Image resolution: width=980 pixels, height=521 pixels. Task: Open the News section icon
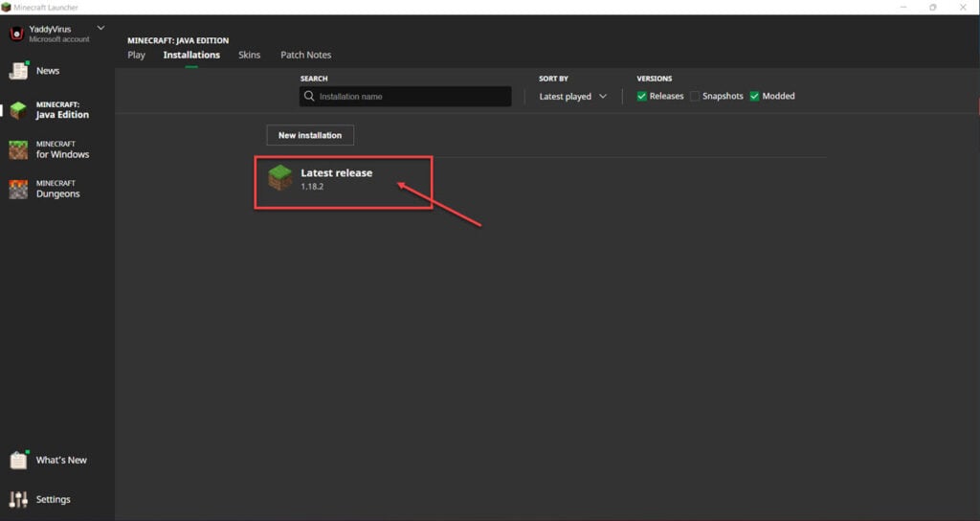18,71
